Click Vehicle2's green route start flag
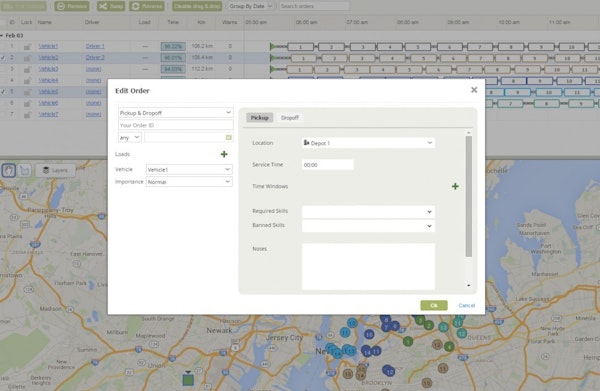 click(x=273, y=58)
